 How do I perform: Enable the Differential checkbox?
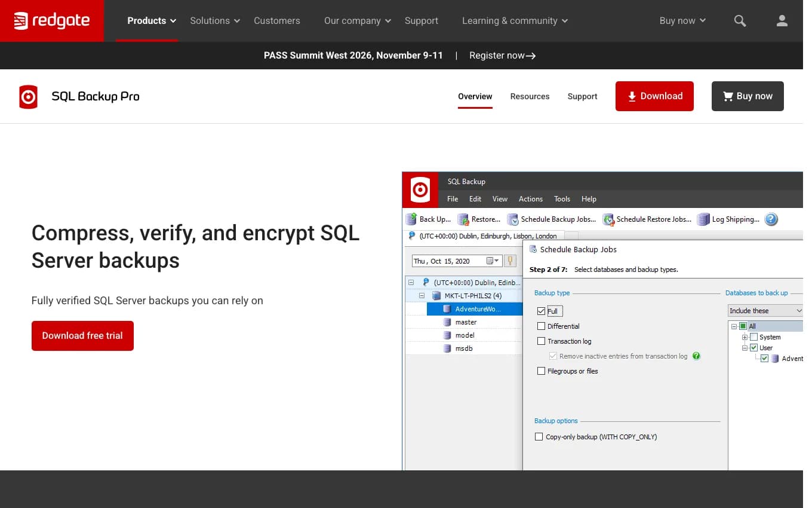pyautogui.click(x=541, y=326)
